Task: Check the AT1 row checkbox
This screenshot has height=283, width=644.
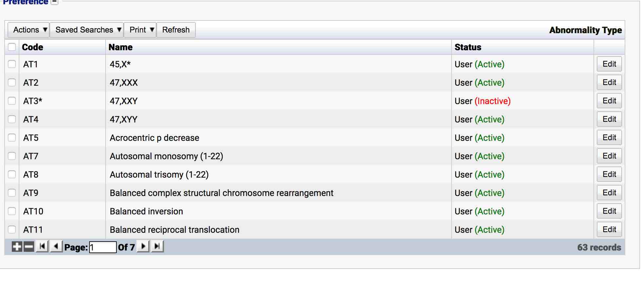Action: (12, 64)
